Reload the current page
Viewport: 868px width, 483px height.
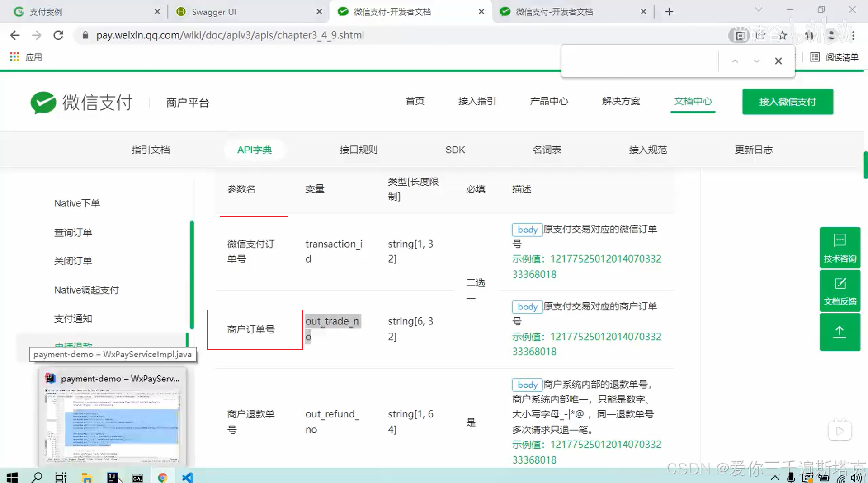58,35
